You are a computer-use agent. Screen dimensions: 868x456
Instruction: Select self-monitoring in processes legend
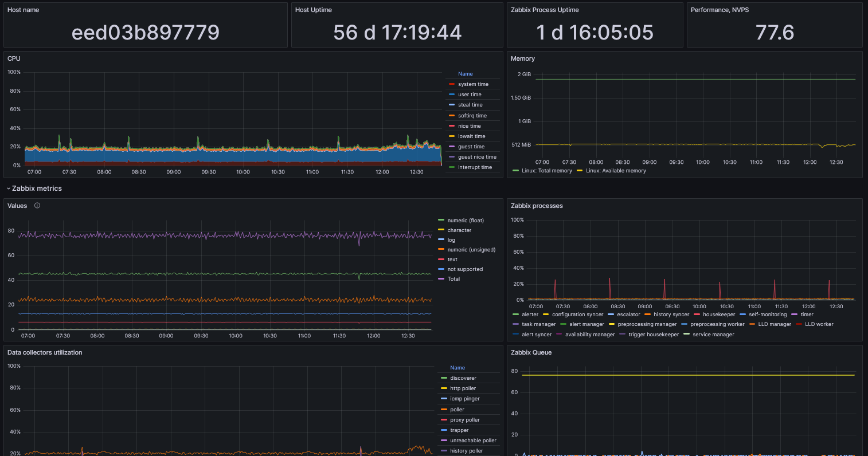click(768, 315)
